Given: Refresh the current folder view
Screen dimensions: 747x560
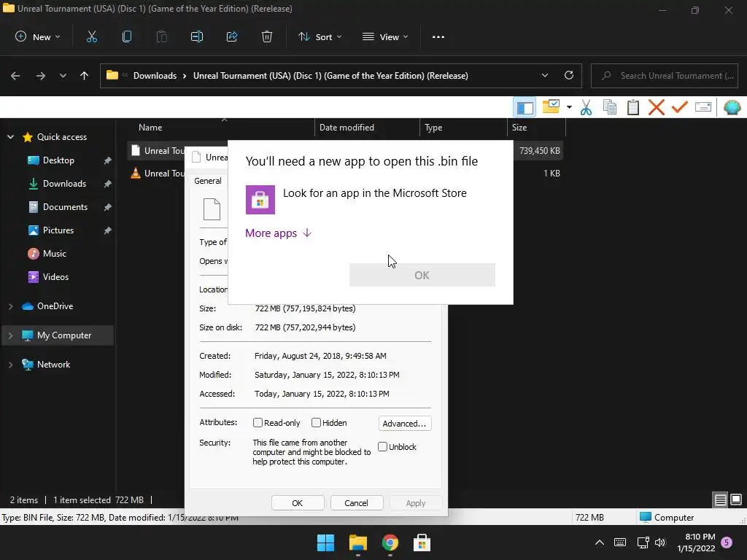Looking at the screenshot, I should pyautogui.click(x=569, y=75).
